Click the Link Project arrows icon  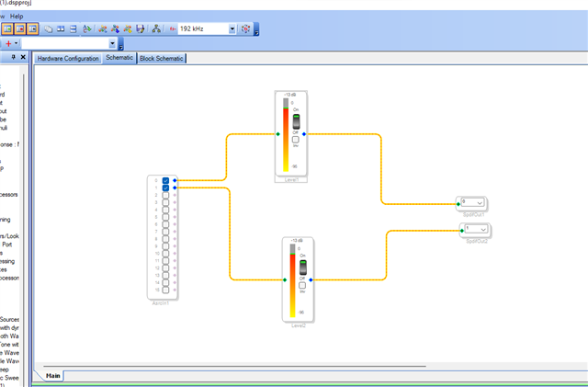click(87, 28)
